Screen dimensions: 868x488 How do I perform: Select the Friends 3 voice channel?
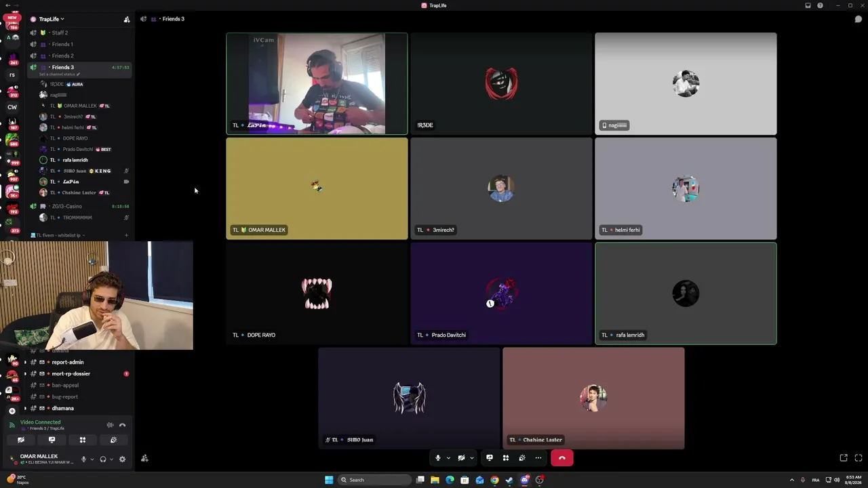78,67
